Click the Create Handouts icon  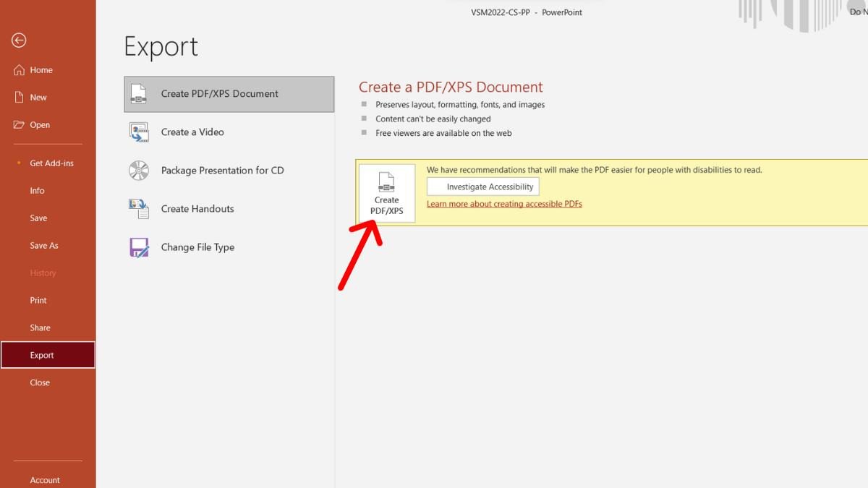click(137, 208)
